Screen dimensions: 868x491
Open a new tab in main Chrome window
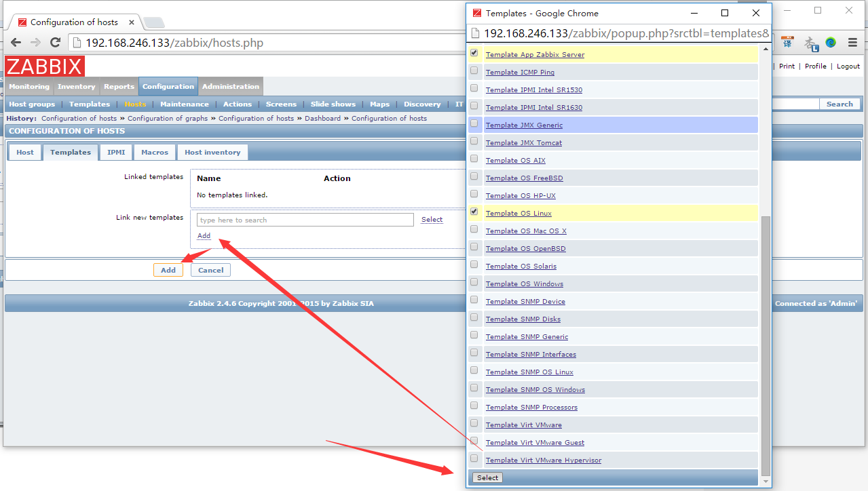(153, 22)
